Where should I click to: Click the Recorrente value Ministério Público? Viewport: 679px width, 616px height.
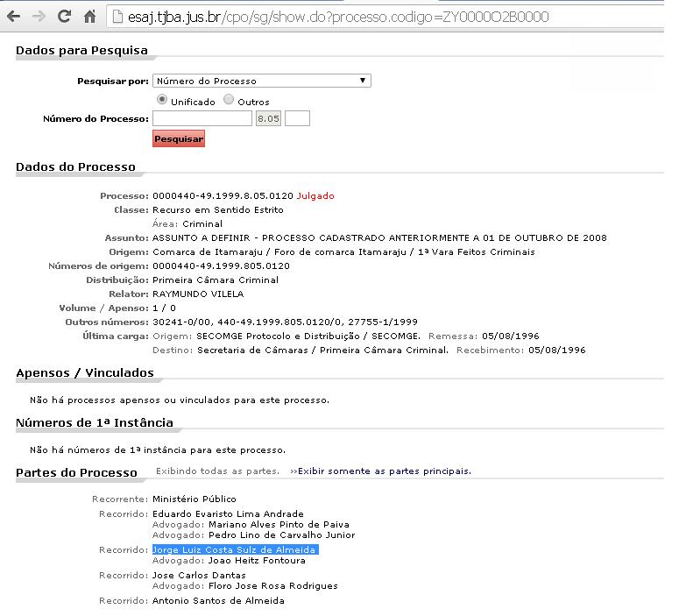click(195, 499)
